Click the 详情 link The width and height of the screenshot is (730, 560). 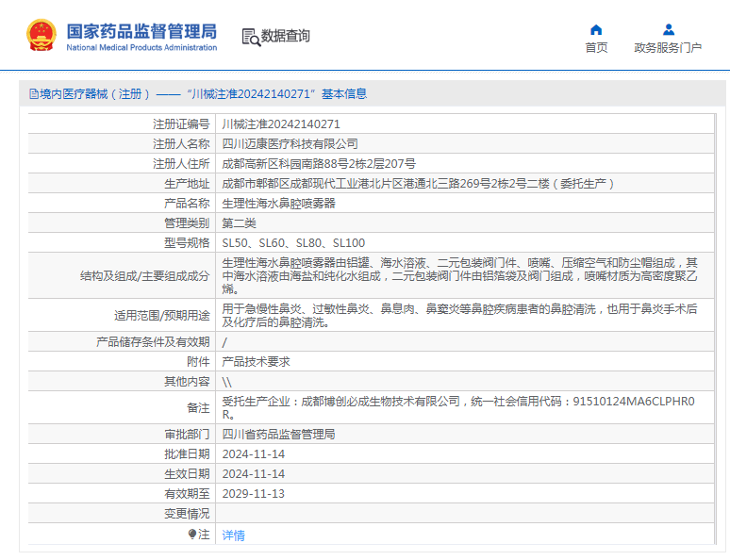233,535
